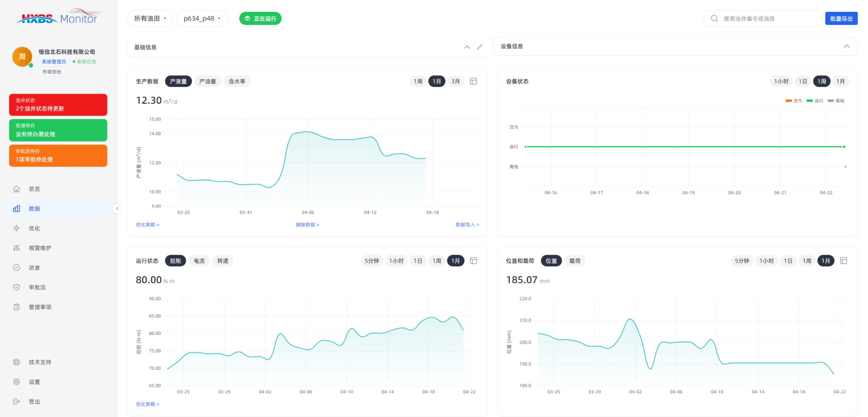This screenshot has width=868, height=417.
Task: Click the 管理事项 clipboard icon
Action: [x=16, y=307]
